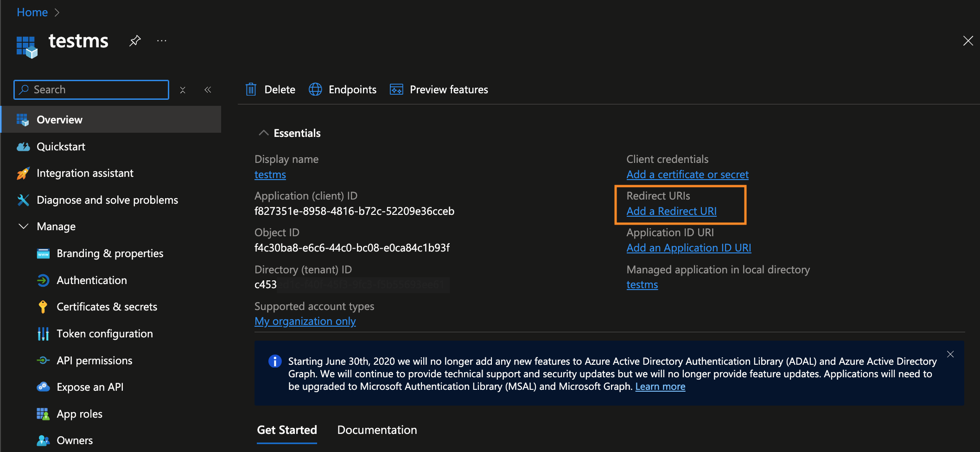Click the Overview grid icon
Image resolution: width=980 pixels, height=452 pixels.
pos(23,120)
